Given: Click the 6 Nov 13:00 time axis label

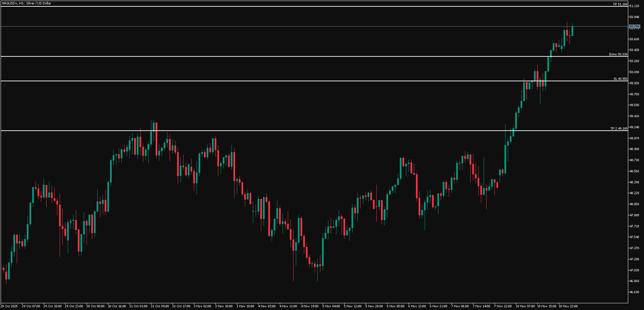Looking at the screenshot, I should tap(417, 306).
